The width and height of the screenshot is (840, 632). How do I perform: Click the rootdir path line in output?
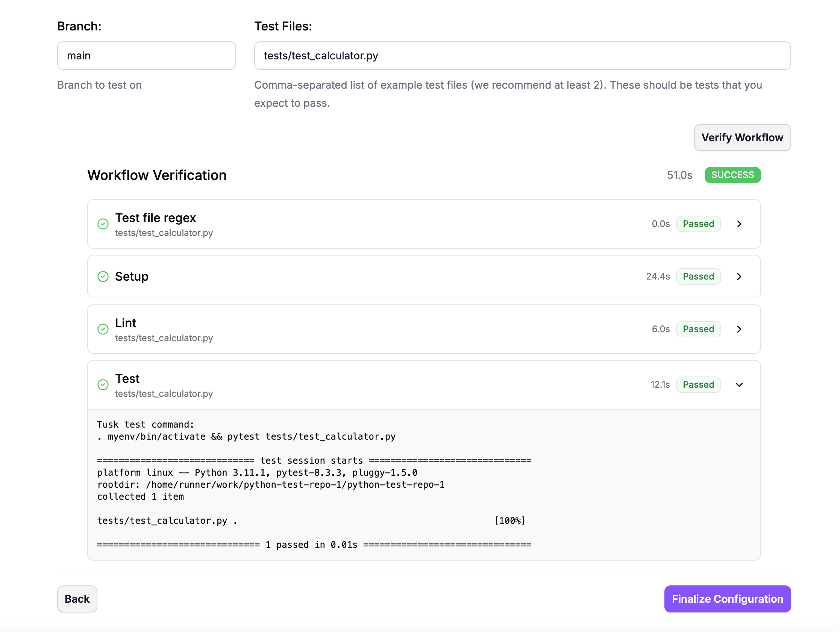pos(271,485)
